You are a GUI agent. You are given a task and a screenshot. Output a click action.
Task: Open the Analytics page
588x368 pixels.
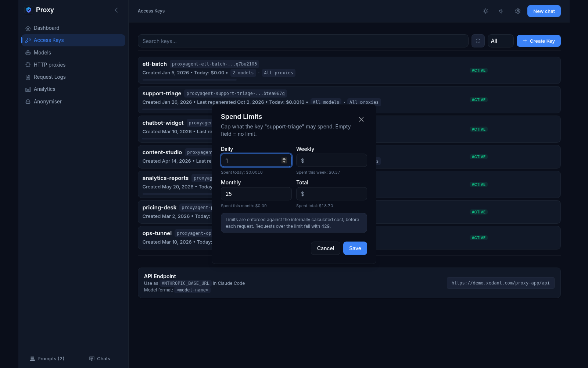click(x=73, y=89)
